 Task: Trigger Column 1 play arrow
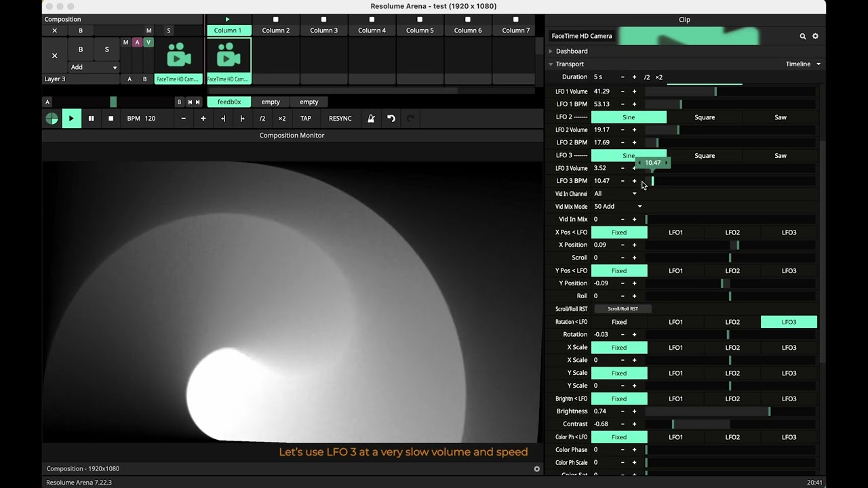(x=227, y=19)
